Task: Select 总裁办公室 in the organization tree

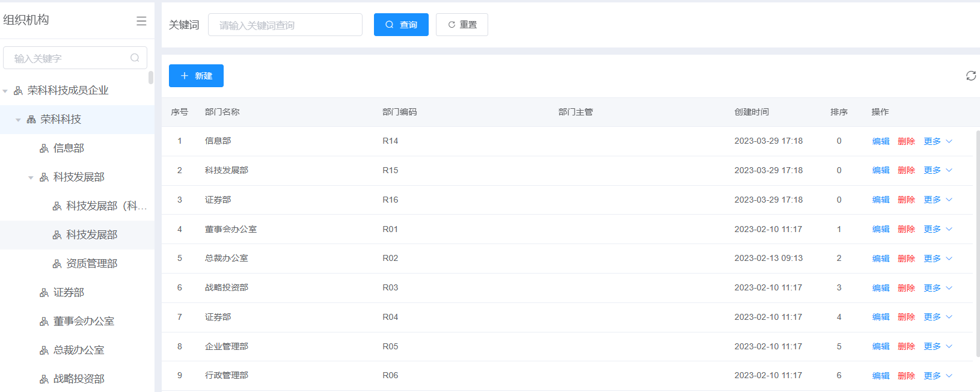Action: pyautogui.click(x=79, y=350)
